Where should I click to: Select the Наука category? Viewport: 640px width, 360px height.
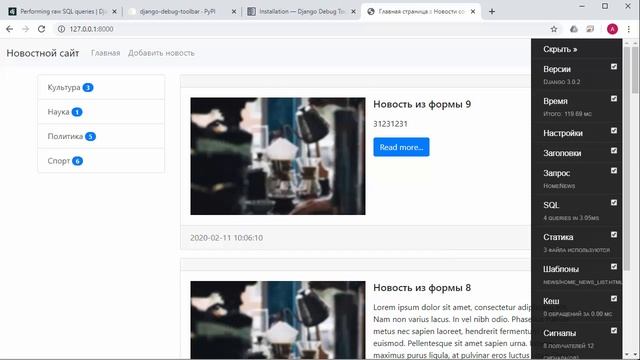tap(101, 112)
